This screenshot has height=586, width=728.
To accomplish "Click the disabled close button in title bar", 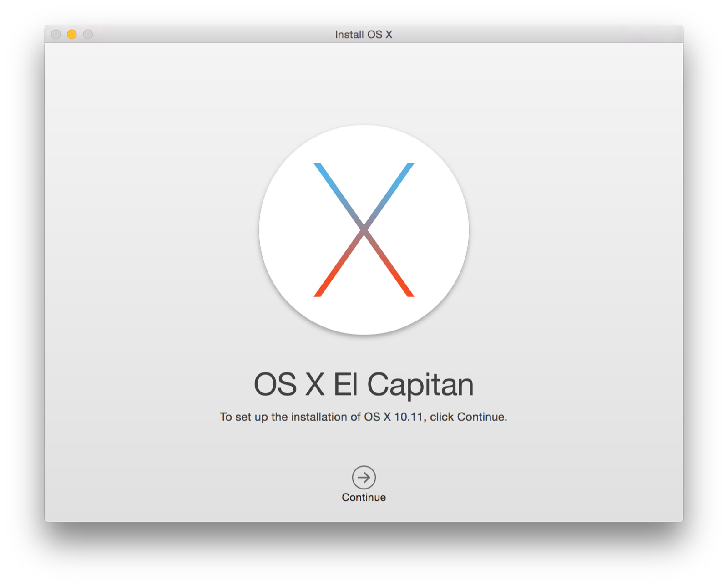I will click(x=56, y=34).
